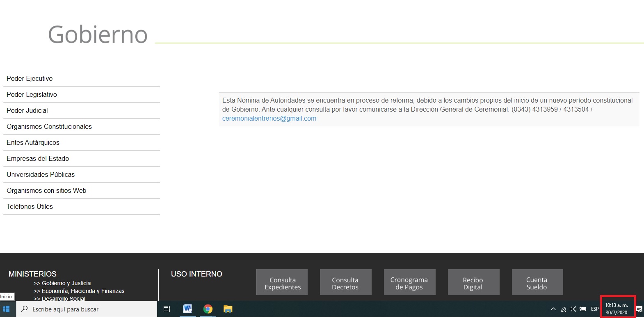This screenshot has height=318, width=644.
Task: Switch to Microsoft Word in the taskbar
Action: point(187,309)
